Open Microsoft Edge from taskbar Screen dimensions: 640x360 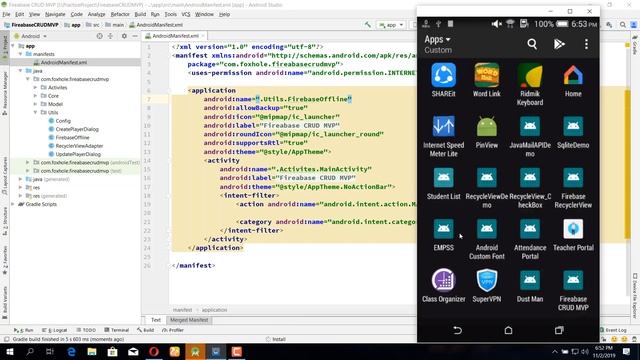[x=71, y=351]
